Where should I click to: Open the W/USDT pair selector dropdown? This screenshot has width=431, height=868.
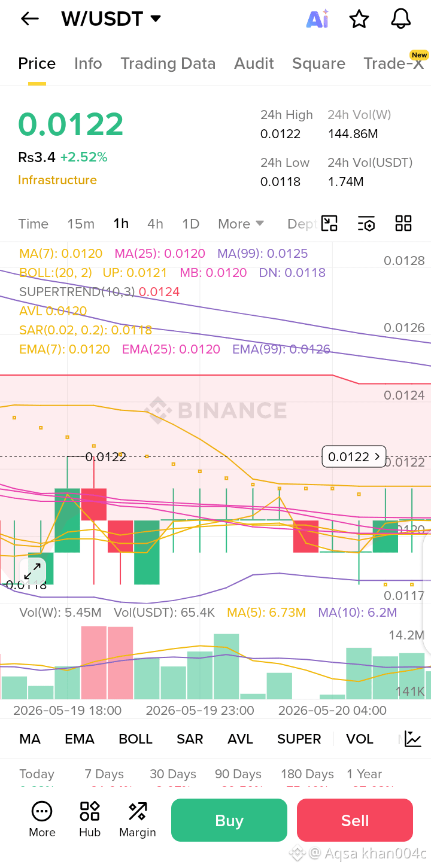click(x=111, y=19)
